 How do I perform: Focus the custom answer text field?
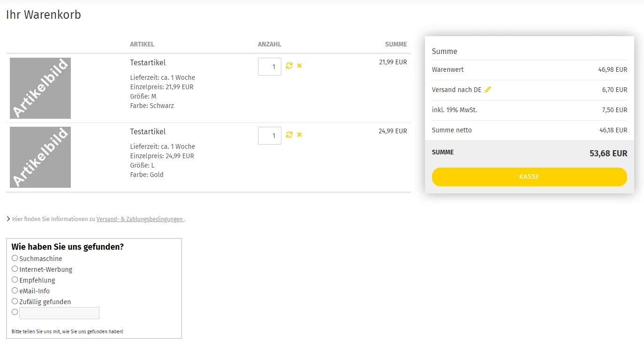[x=60, y=313]
